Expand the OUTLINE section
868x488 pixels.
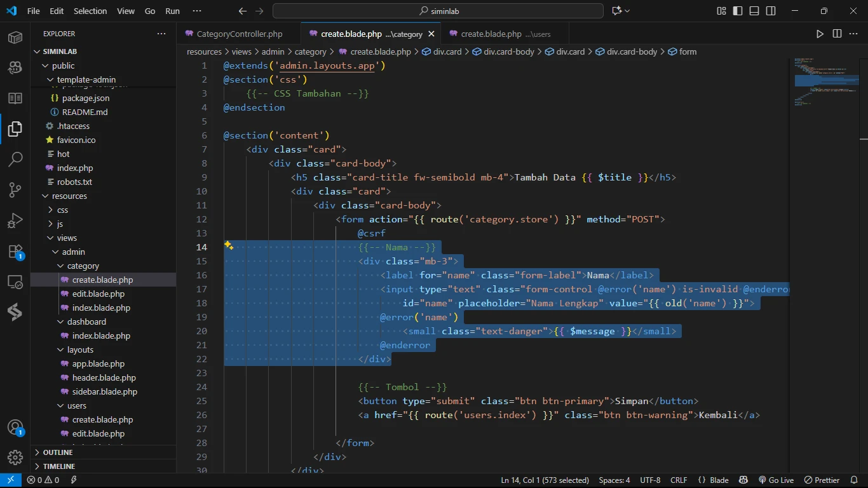tap(58, 452)
